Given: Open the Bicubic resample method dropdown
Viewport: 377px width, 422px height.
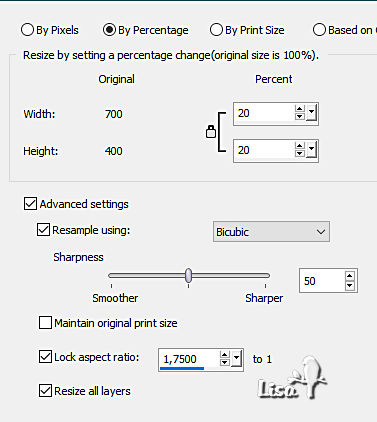Looking at the screenshot, I should pyautogui.click(x=271, y=232).
